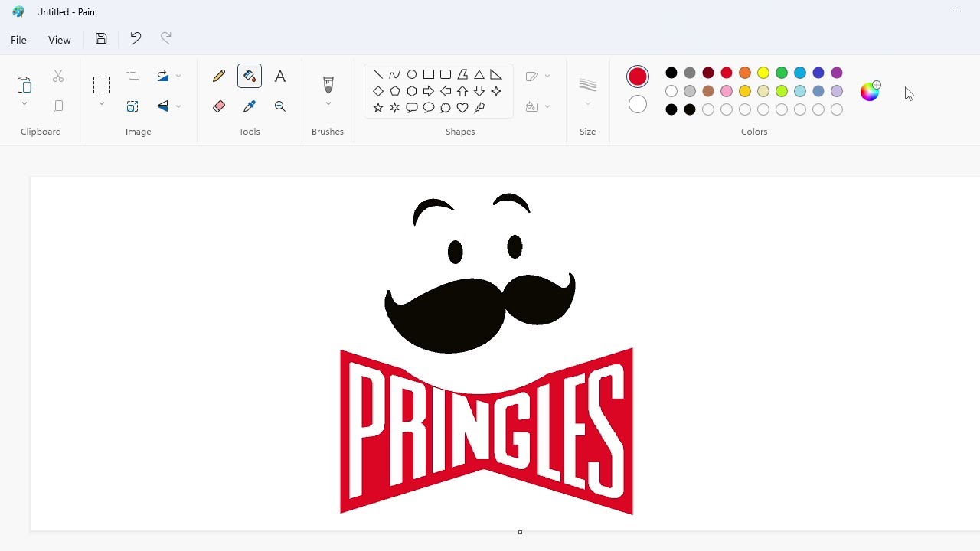Select Color 1 red foreground swatch
Image resolution: width=980 pixels, height=551 pixels.
tap(638, 77)
